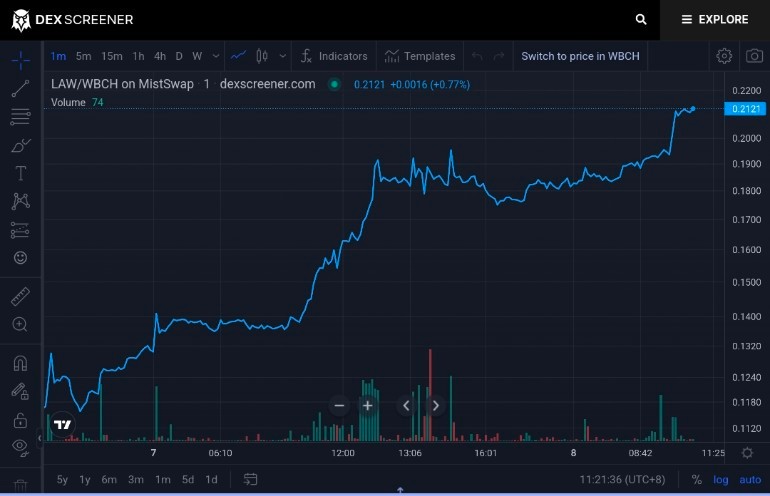Activate the zoom in magnifier tool
Screen dimensions: 770x496
(20, 325)
